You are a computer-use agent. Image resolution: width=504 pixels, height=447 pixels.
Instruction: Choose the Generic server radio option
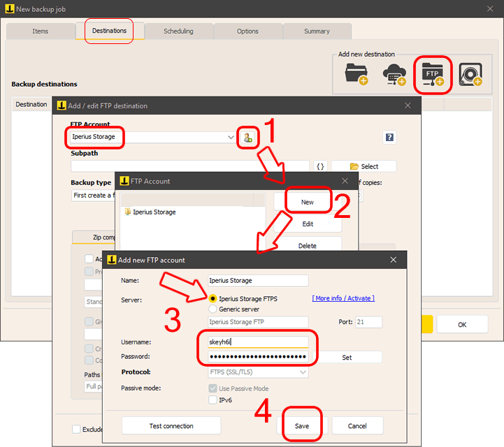tap(213, 309)
